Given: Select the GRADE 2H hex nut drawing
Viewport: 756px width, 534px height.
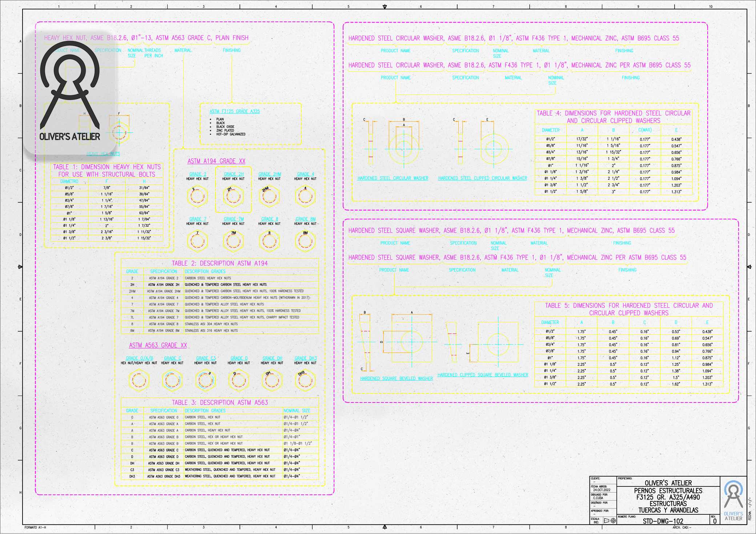Looking at the screenshot, I should [x=233, y=196].
